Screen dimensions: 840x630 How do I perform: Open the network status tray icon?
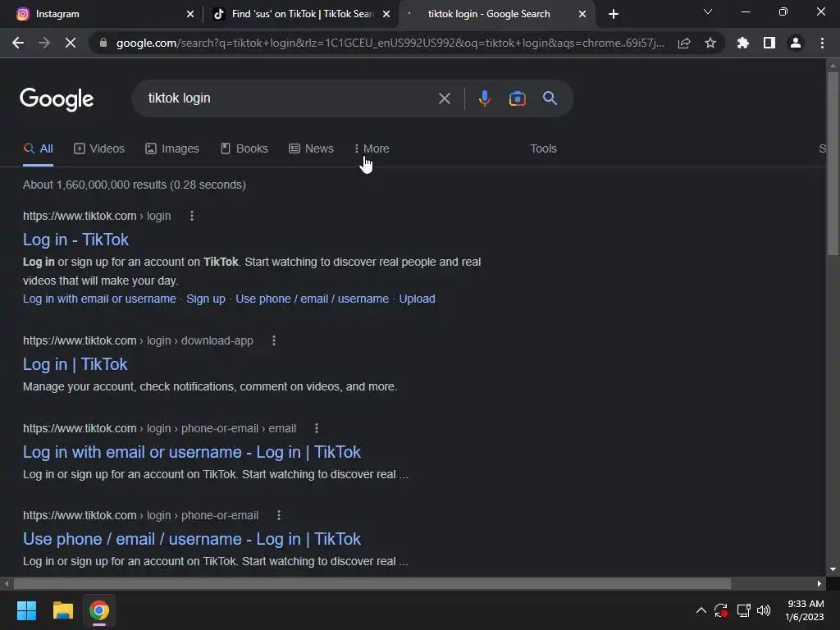tap(743, 610)
